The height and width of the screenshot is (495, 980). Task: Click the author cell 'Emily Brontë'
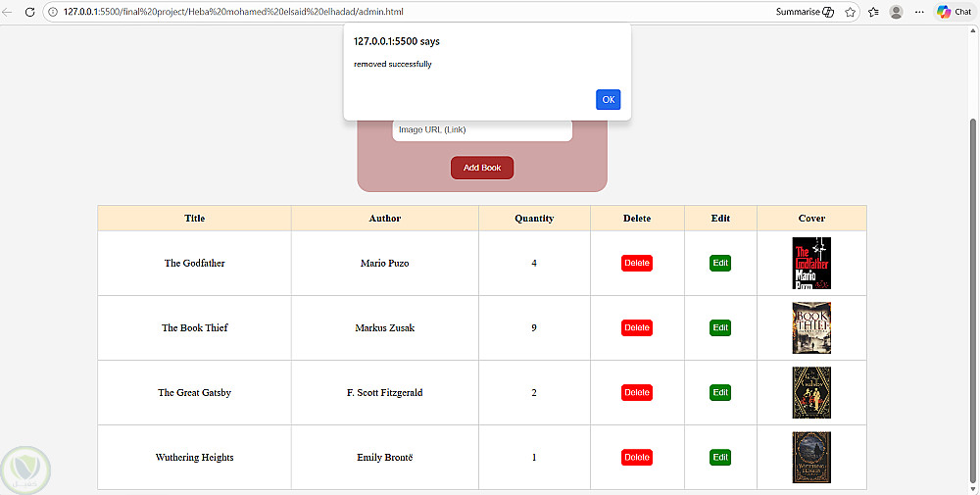coord(385,458)
